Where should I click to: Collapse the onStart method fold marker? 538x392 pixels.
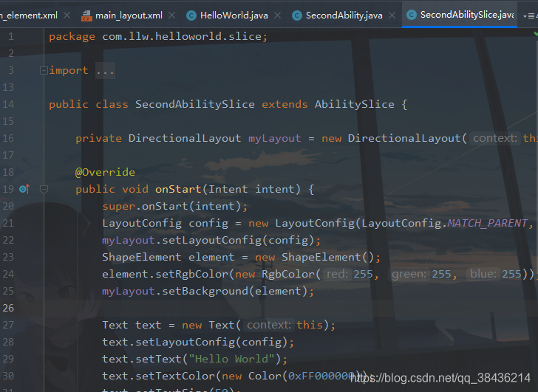[44, 189]
